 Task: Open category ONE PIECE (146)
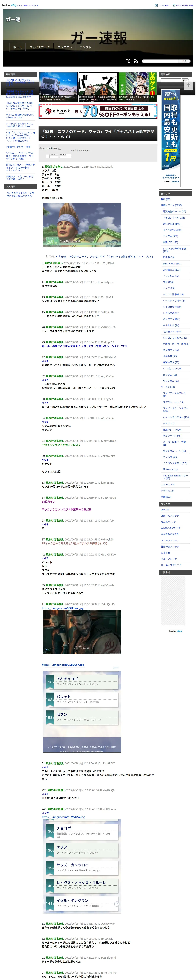coord(172,224)
